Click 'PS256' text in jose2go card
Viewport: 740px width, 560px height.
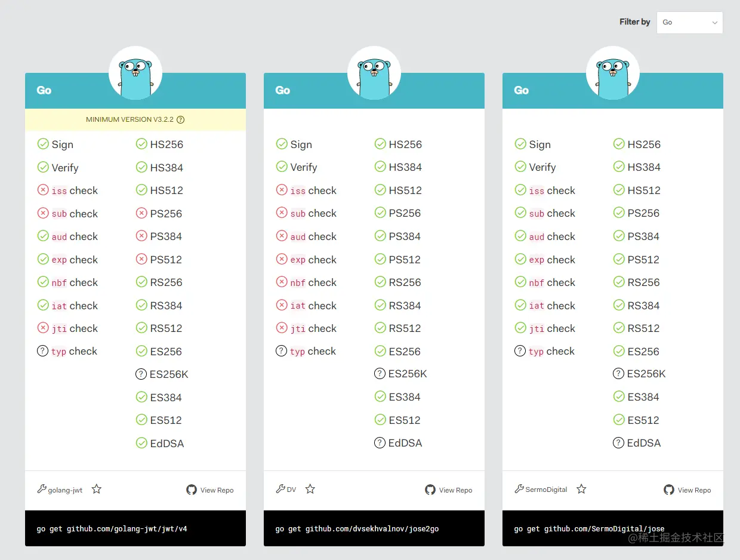pos(405,213)
